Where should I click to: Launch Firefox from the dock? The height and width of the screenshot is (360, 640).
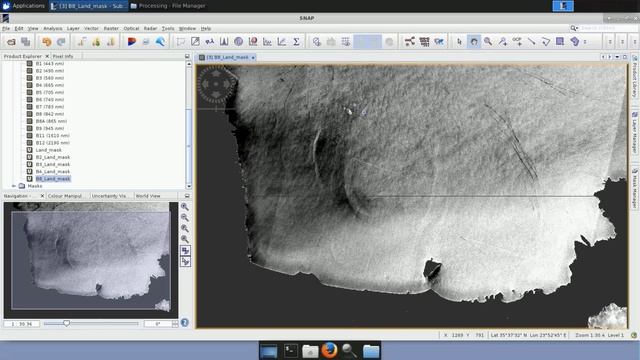[330, 351]
